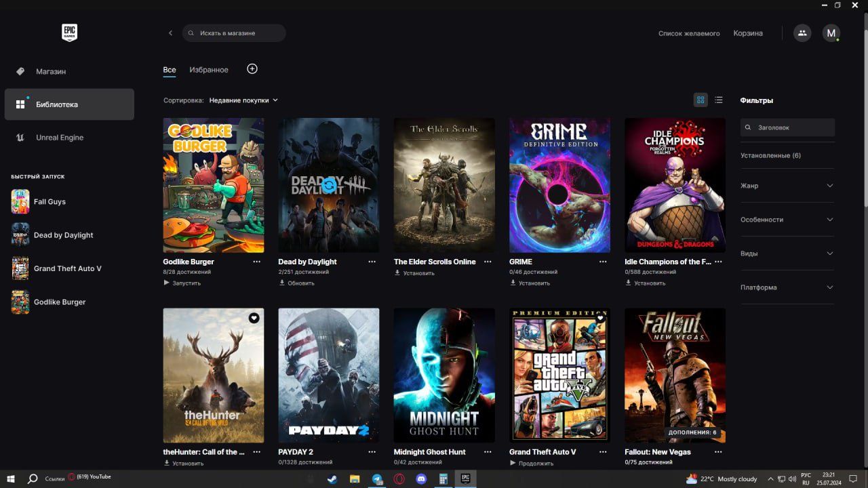Open Steam from the taskbar

[332, 479]
